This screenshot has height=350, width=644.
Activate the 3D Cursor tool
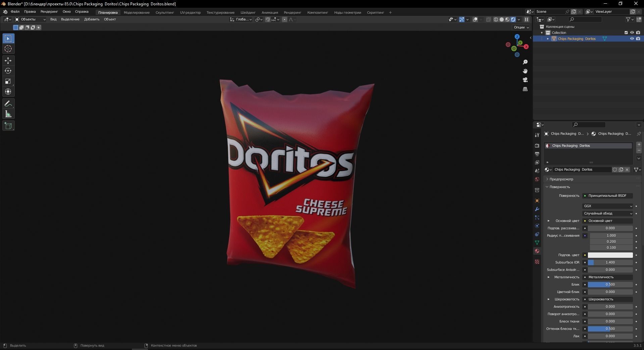pyautogui.click(x=8, y=49)
